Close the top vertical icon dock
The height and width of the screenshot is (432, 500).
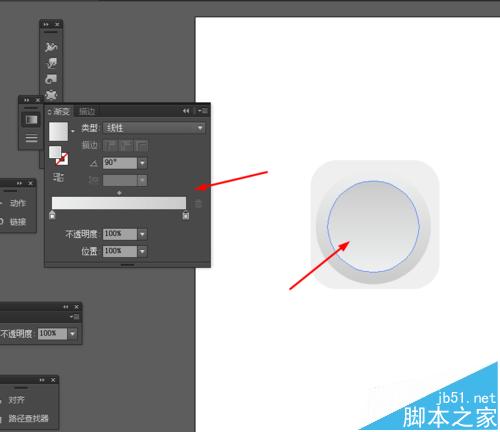pos(57,24)
